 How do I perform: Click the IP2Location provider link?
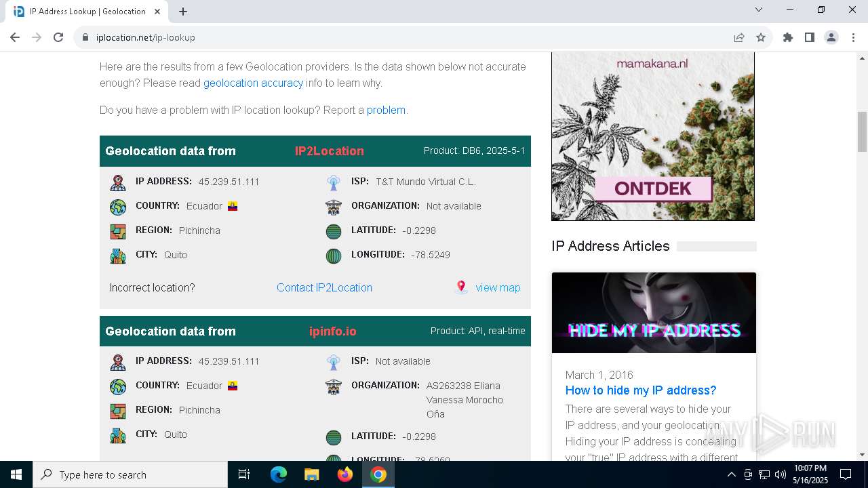click(329, 151)
